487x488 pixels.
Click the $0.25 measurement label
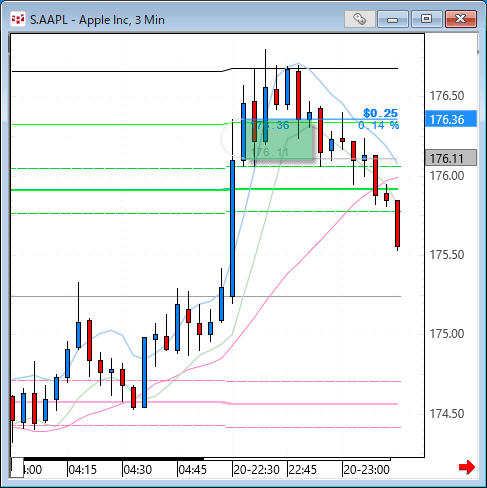click(x=380, y=113)
